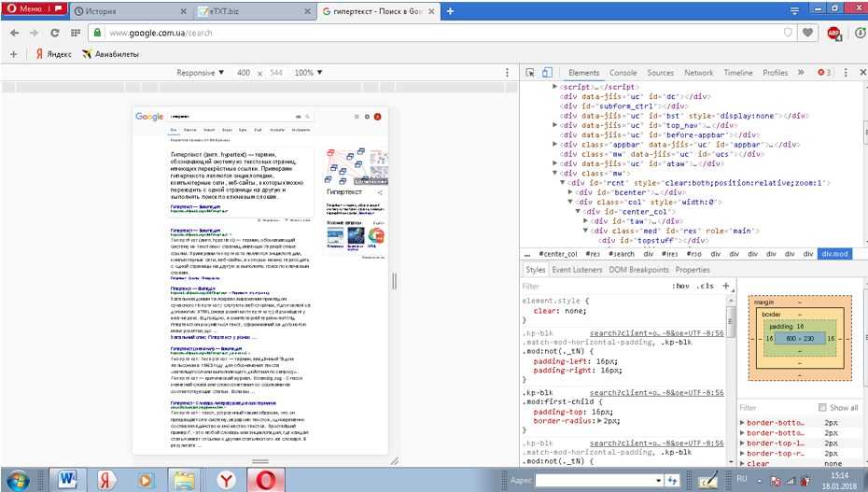This screenshot has height=492, width=868.
Task: Open the 100% zoom dropdown
Action: [x=309, y=73]
